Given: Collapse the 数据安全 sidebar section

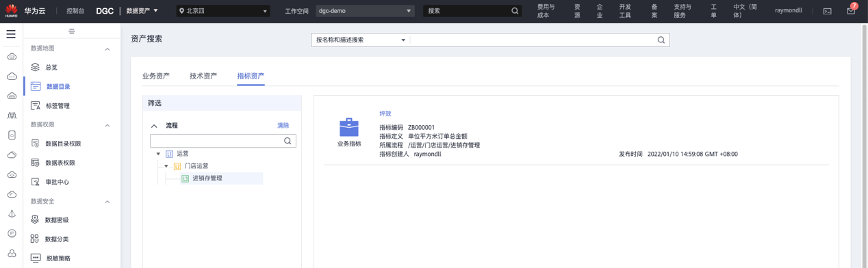Looking at the screenshot, I should [x=107, y=202].
